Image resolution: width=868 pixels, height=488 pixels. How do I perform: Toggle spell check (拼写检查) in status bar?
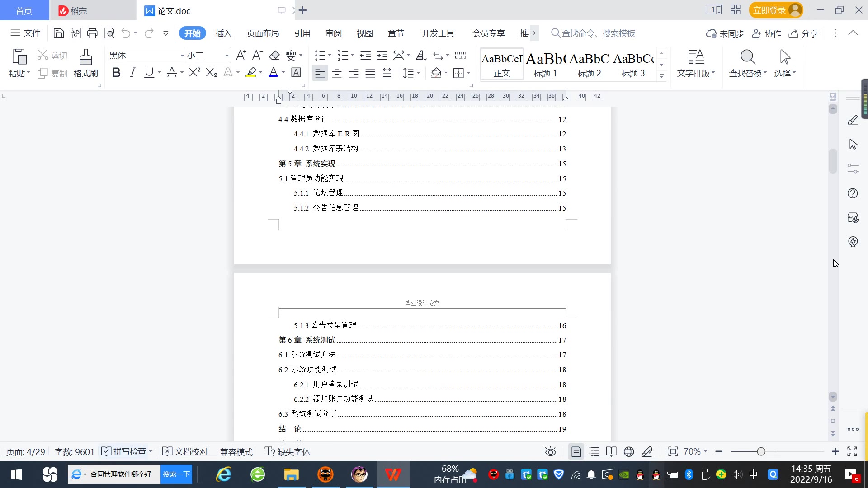124,451
